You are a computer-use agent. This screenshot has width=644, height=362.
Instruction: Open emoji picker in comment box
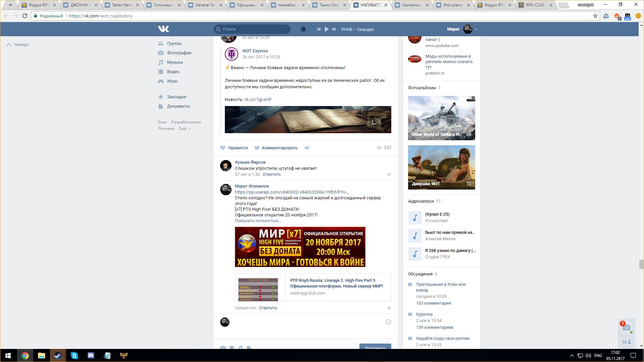[x=388, y=322]
